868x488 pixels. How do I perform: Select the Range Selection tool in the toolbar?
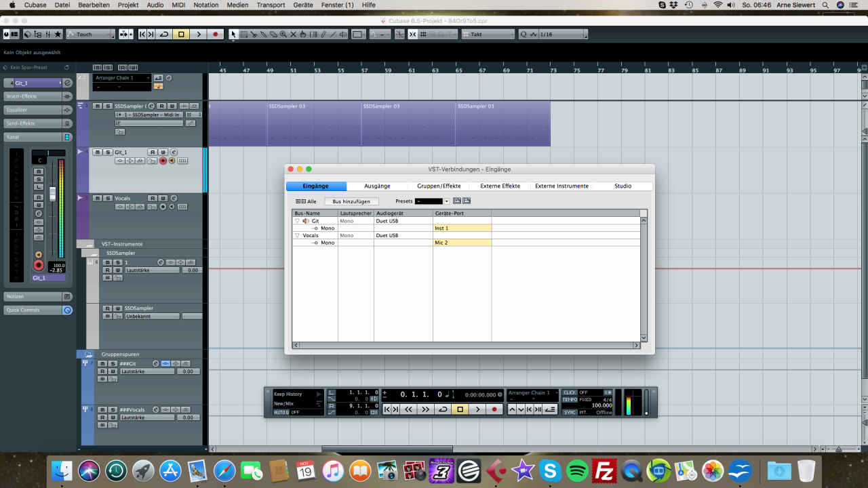click(x=243, y=35)
